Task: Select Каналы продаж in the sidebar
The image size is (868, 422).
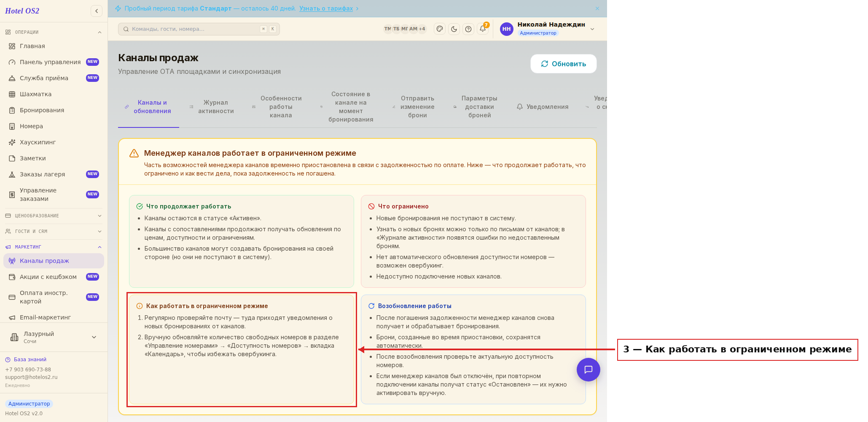Action: click(54, 261)
